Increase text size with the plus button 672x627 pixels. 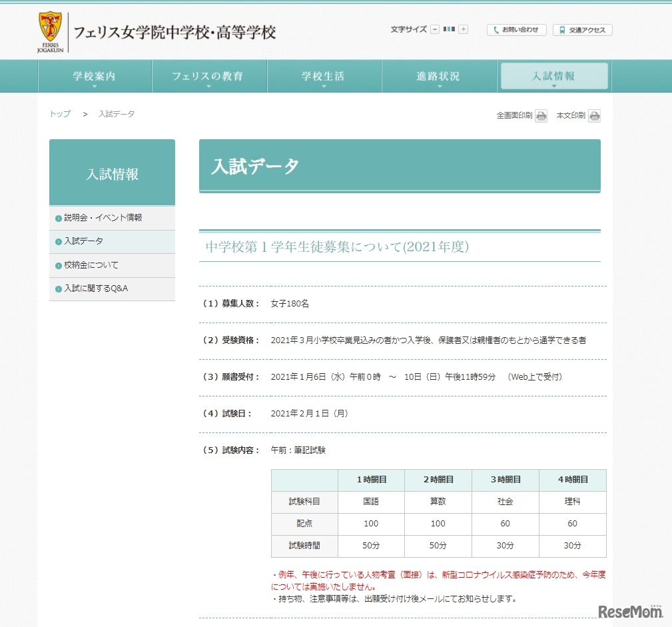(x=464, y=29)
